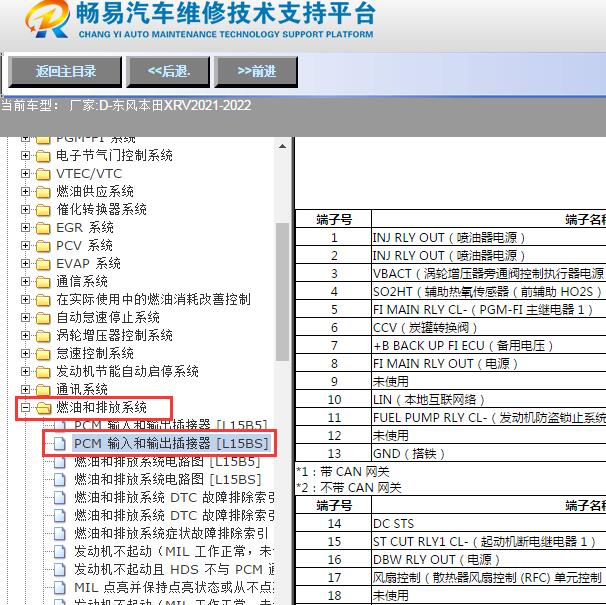Expand the 通信系统 node
The height and width of the screenshot is (605, 606).
(25, 281)
